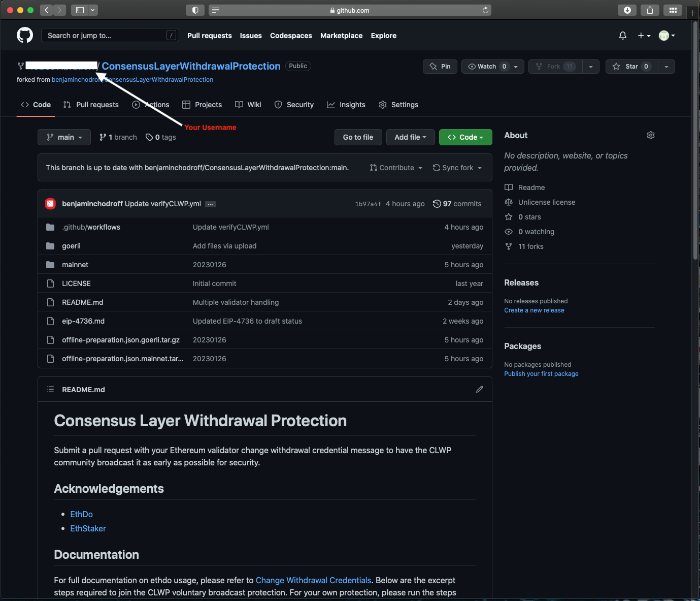The image size is (700, 601).
Task: Expand the commit message ellipsis
Action: pyautogui.click(x=210, y=204)
